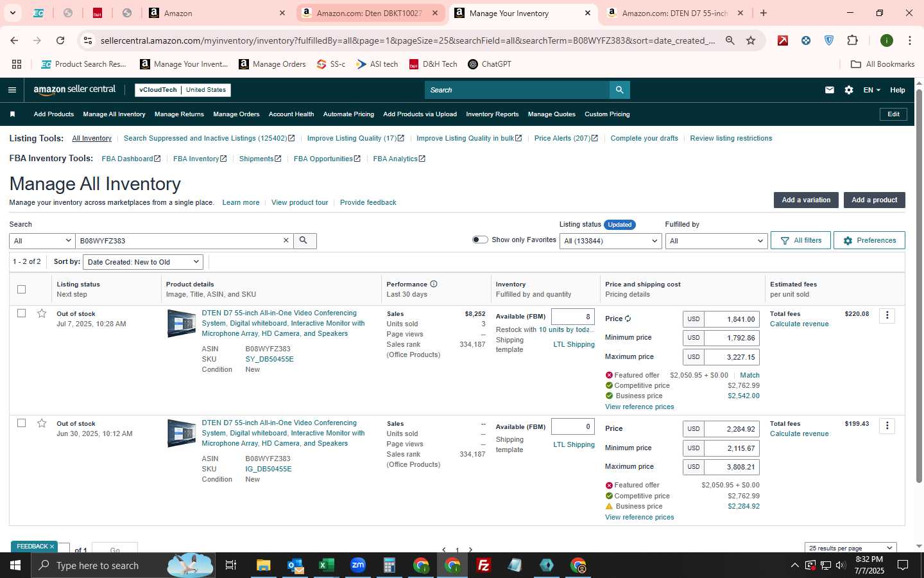Click the top search magnifier button
Viewport: 924px width, 578px height.
click(619, 90)
